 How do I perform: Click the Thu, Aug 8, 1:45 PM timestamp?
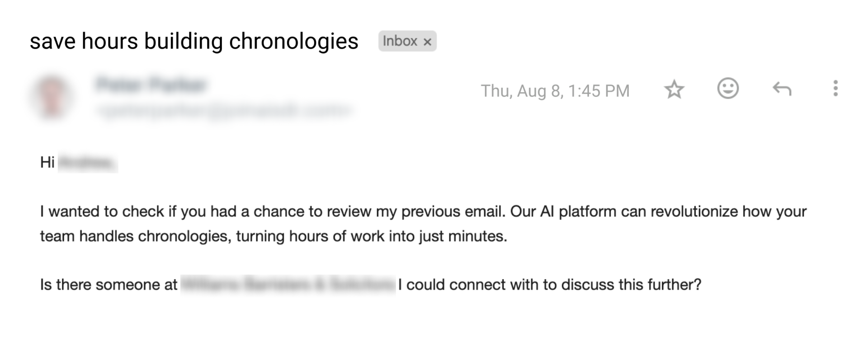pos(555,91)
